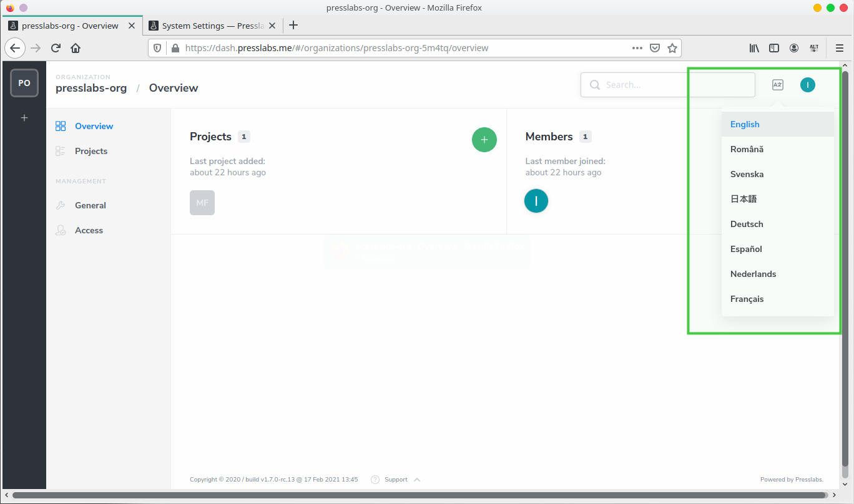Select Español language
Image resolution: width=854 pixels, height=504 pixels.
coord(778,249)
